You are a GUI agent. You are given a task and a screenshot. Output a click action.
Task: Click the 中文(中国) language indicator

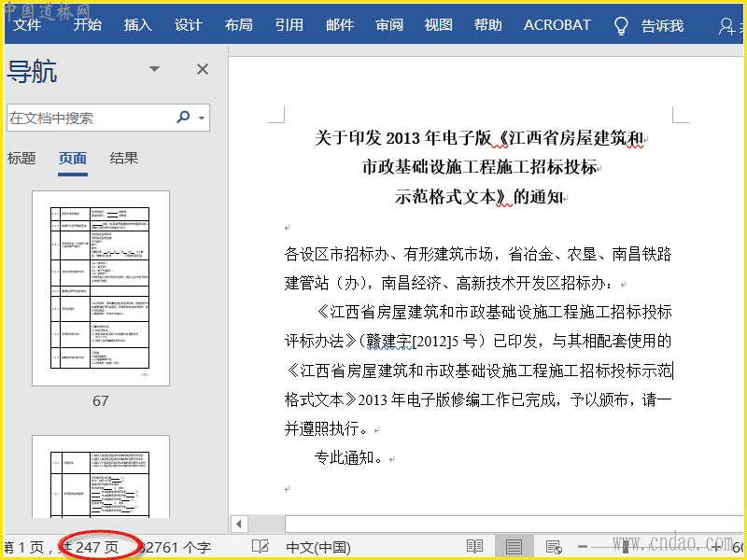pos(318,548)
